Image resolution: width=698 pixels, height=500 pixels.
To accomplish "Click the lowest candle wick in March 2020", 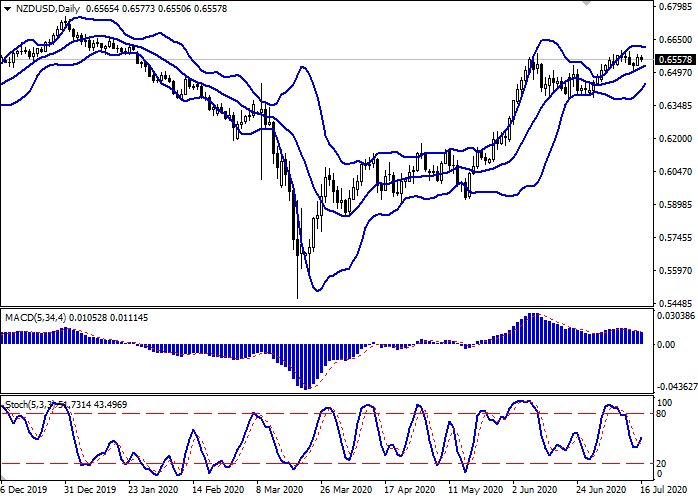I will click(x=297, y=297).
